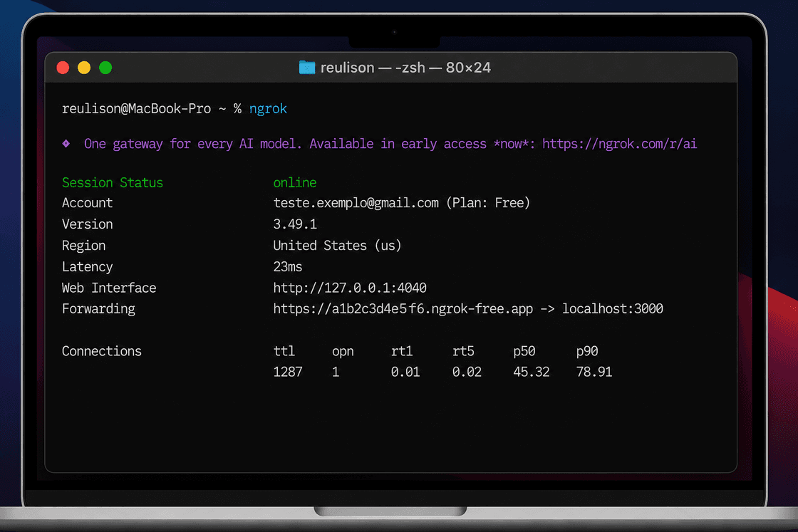Click the purple diamond bullet icon
This screenshot has width=798, height=532.
click(x=66, y=144)
